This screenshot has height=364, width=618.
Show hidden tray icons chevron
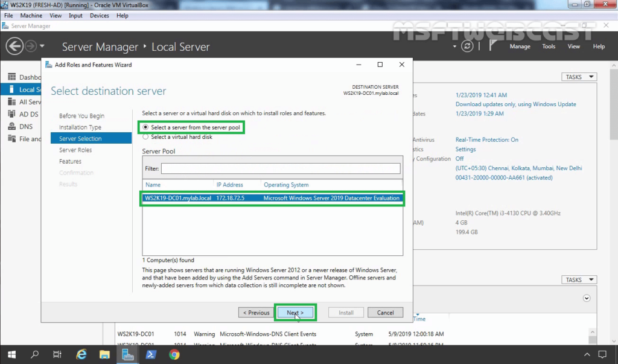pyautogui.click(x=587, y=354)
